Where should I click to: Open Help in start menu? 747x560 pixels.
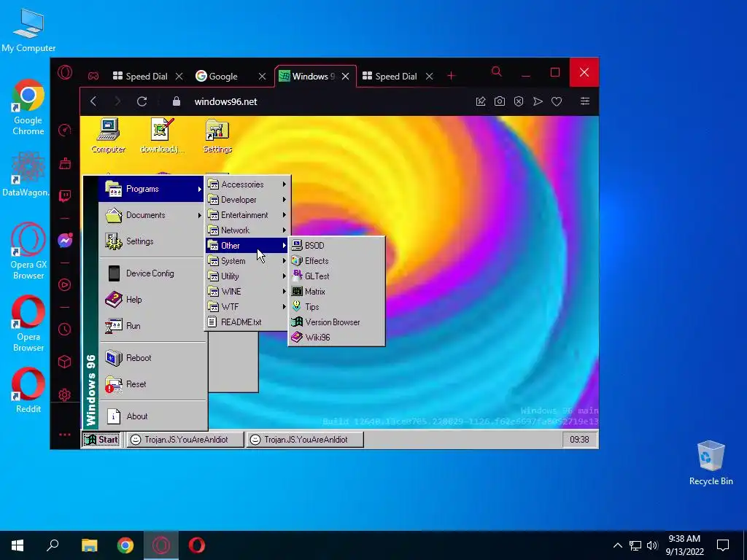(x=152, y=300)
